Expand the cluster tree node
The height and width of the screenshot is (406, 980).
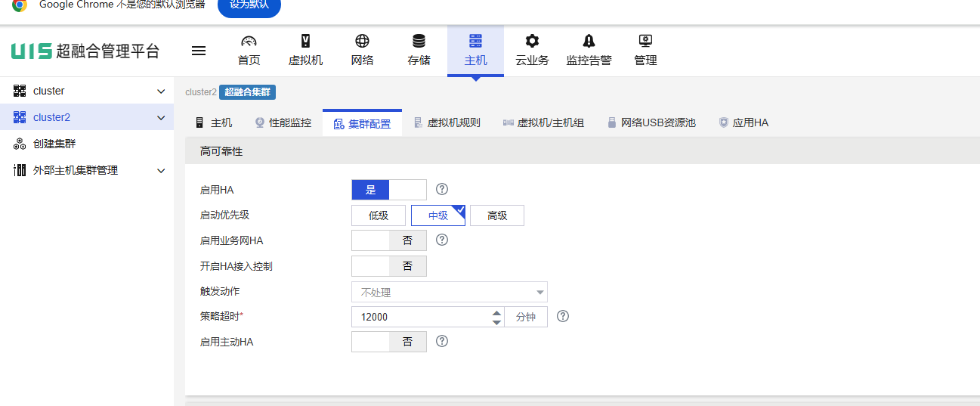pos(161,91)
